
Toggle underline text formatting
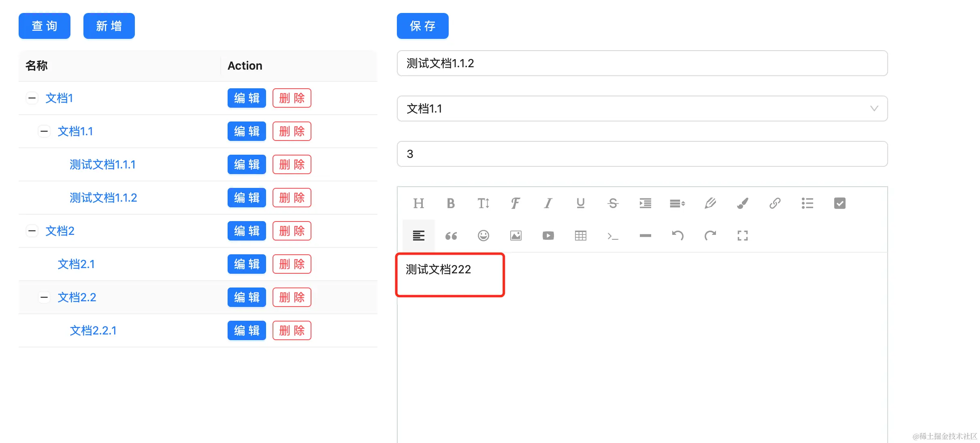580,203
